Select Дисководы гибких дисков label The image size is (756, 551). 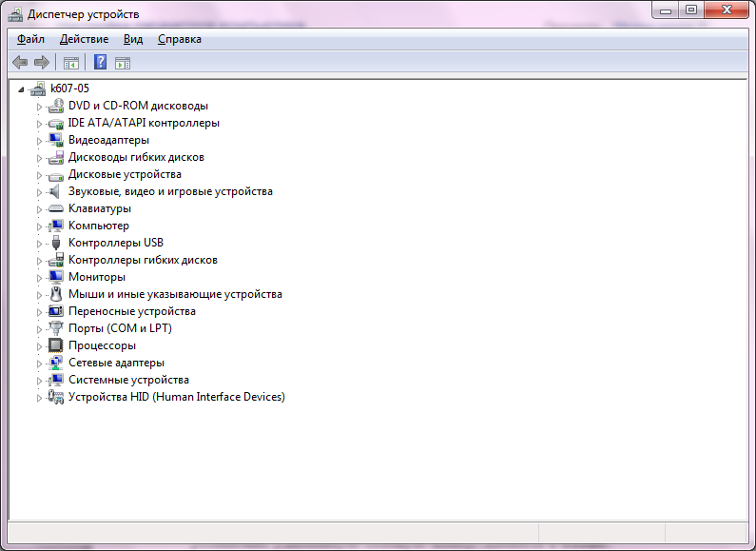tap(136, 157)
